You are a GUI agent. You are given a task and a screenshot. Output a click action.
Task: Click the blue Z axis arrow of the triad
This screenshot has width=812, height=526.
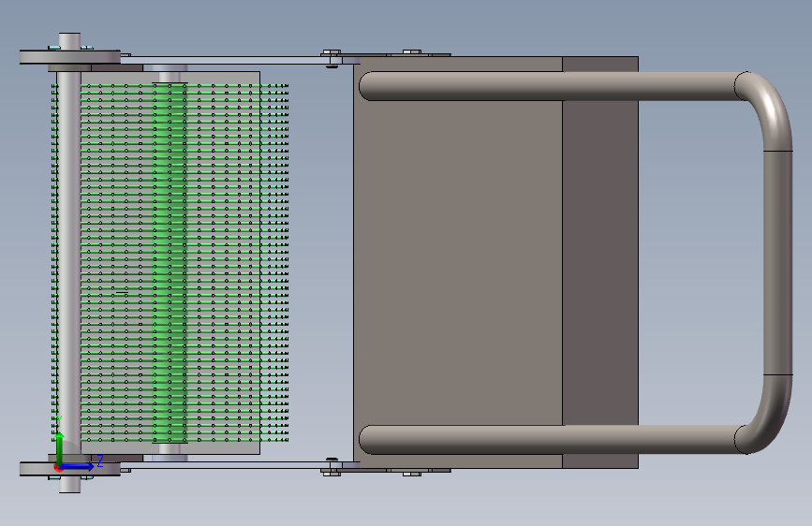(78, 466)
